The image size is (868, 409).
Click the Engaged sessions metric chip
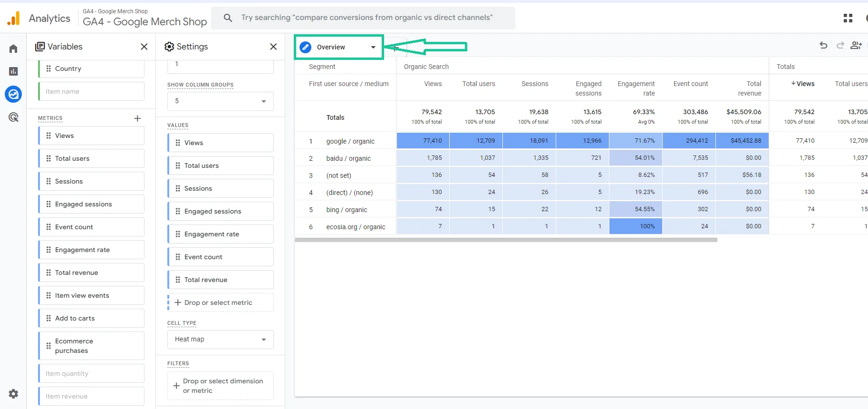point(91,204)
